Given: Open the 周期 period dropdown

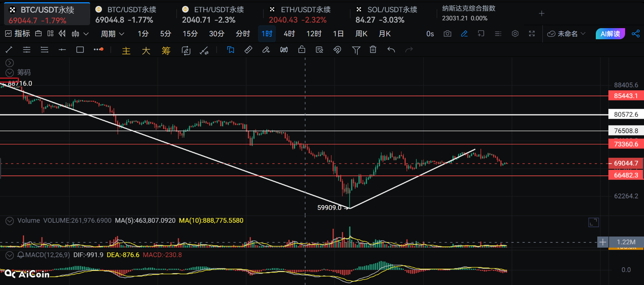Looking at the screenshot, I should point(112,34).
